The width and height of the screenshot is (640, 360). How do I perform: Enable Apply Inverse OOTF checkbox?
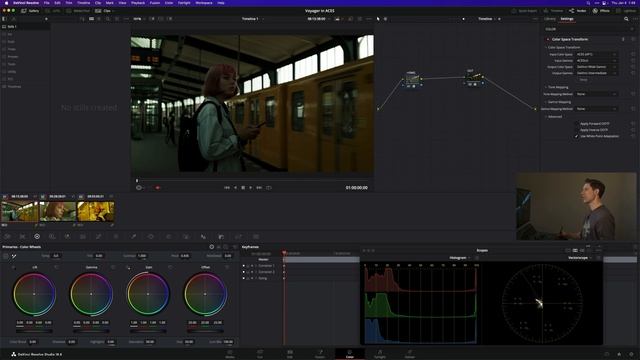[577, 130]
